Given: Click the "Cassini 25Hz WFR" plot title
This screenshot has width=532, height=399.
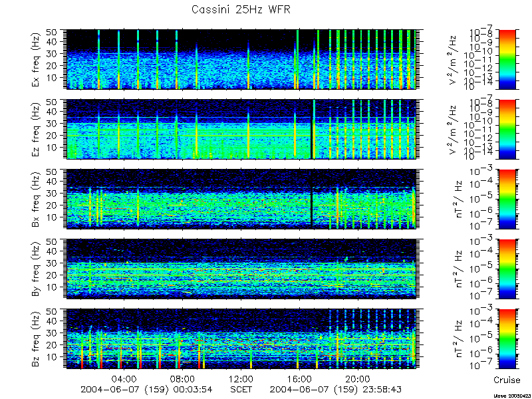Looking at the screenshot, I should (x=241, y=9).
